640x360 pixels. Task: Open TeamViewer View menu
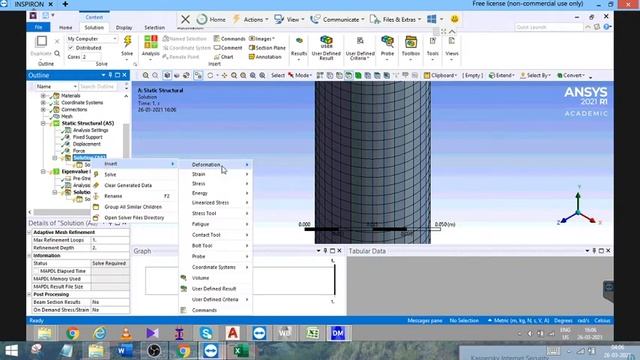(289, 19)
